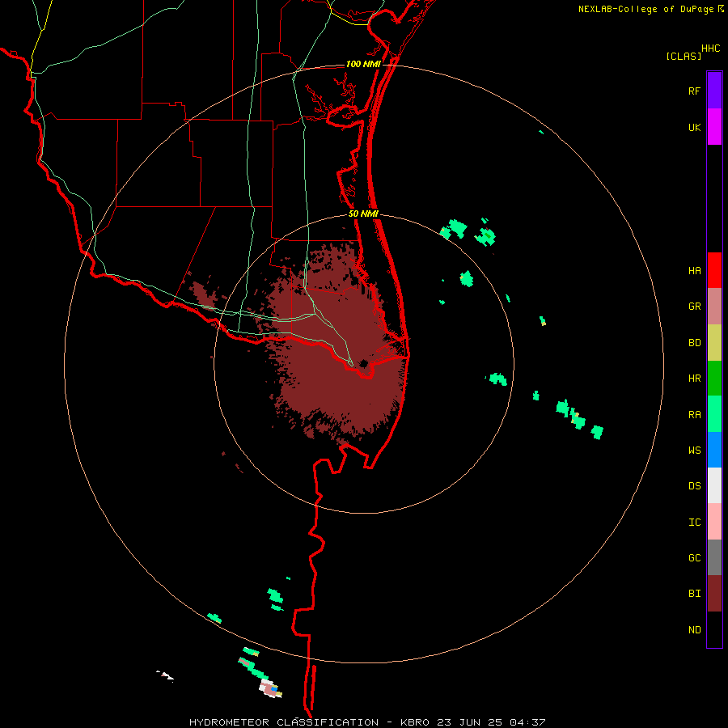Screen dimensions: 728x728
Task: Click the "GR" legend label
Action: (x=694, y=307)
